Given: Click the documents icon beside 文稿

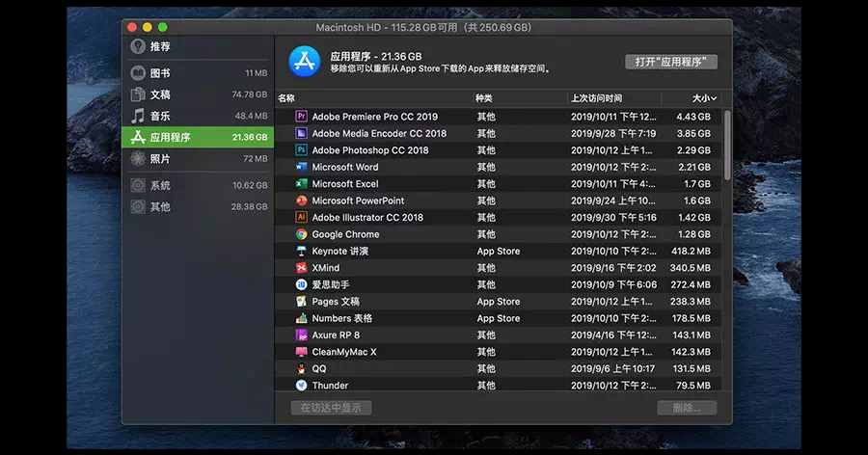Looking at the screenshot, I should [138, 94].
